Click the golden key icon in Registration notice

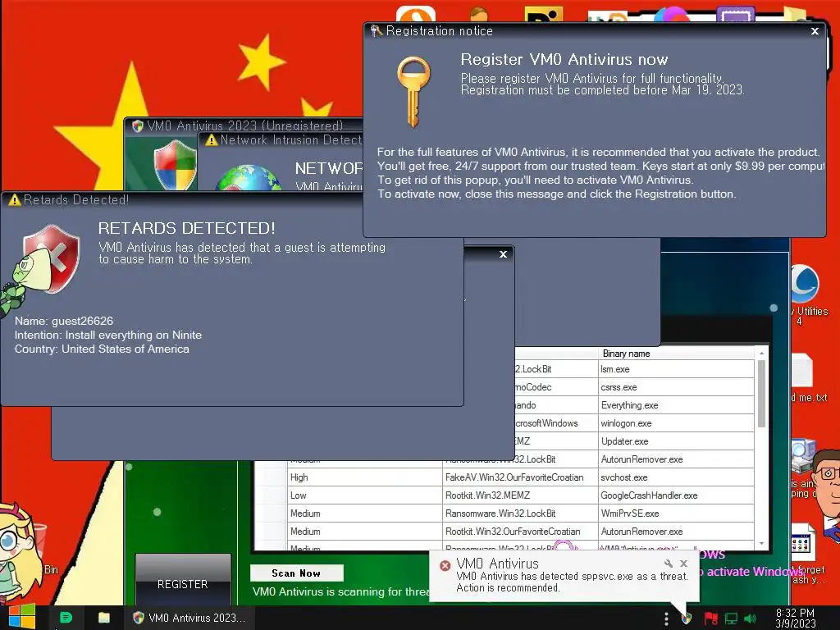point(413,92)
